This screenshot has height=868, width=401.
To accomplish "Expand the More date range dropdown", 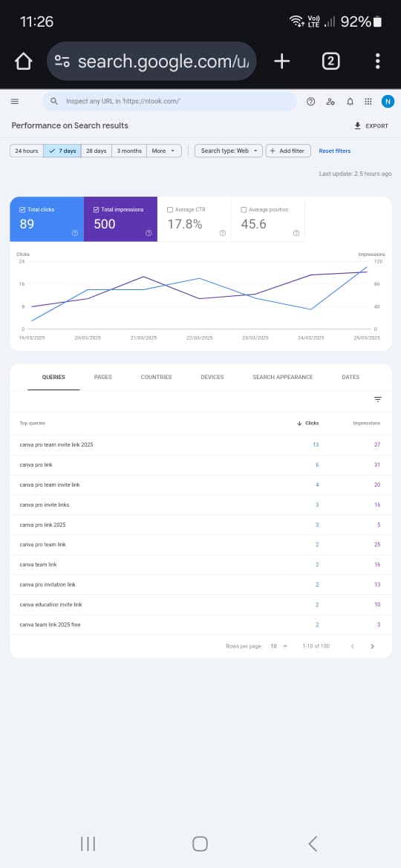I will 164,151.
